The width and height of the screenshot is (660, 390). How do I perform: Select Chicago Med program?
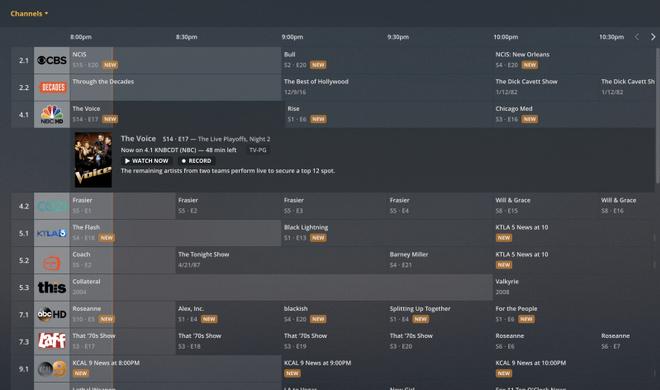click(x=574, y=114)
